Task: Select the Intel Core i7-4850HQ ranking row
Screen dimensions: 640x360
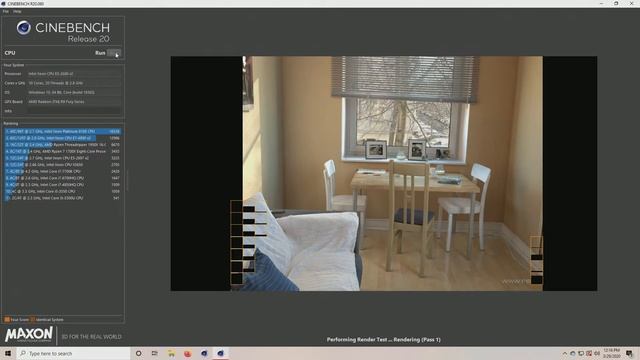Action: (63, 184)
